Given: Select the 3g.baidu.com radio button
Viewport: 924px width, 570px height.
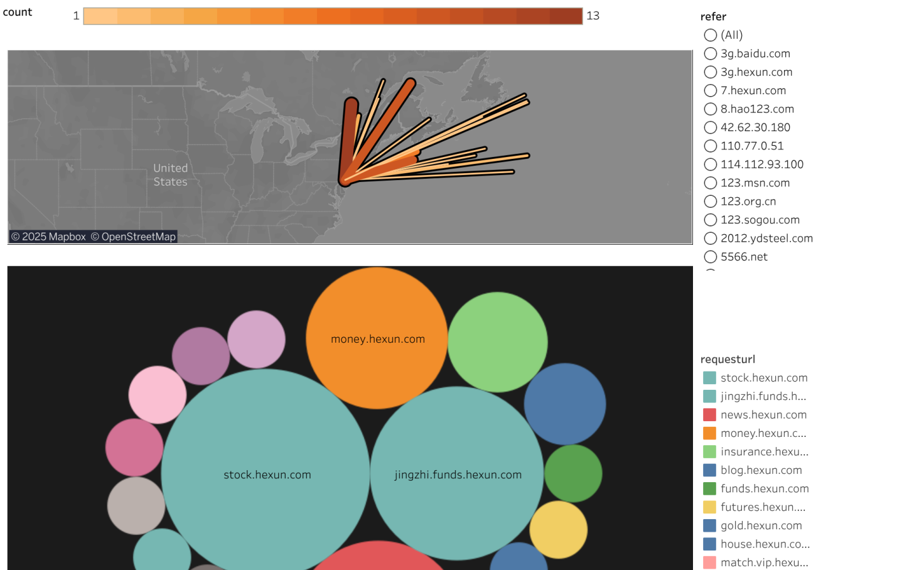Looking at the screenshot, I should pyautogui.click(x=711, y=53).
